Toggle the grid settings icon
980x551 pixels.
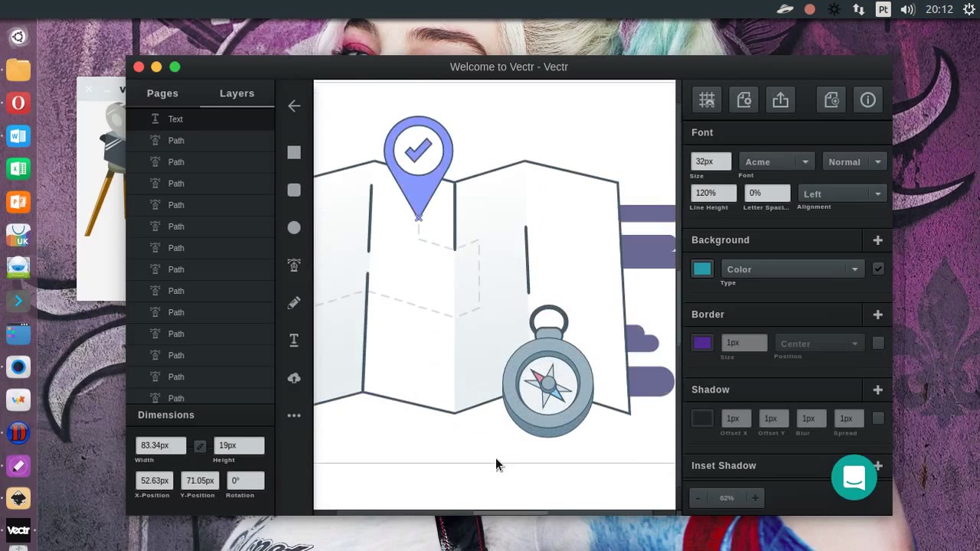pos(707,99)
